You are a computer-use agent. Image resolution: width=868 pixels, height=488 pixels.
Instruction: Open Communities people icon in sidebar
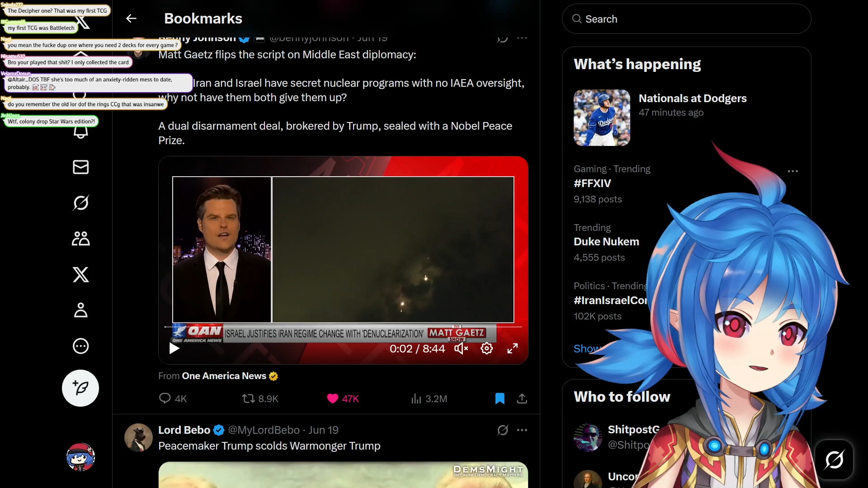pyautogui.click(x=80, y=239)
